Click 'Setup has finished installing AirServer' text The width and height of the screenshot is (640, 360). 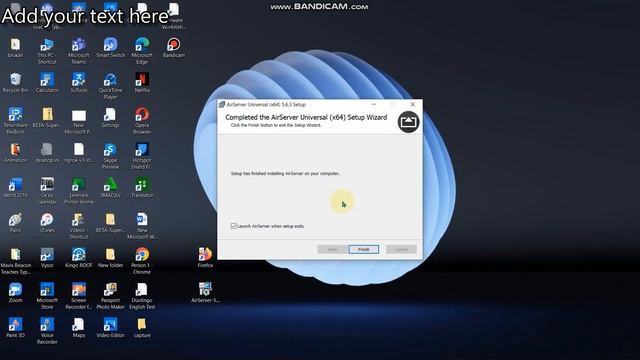(285, 173)
